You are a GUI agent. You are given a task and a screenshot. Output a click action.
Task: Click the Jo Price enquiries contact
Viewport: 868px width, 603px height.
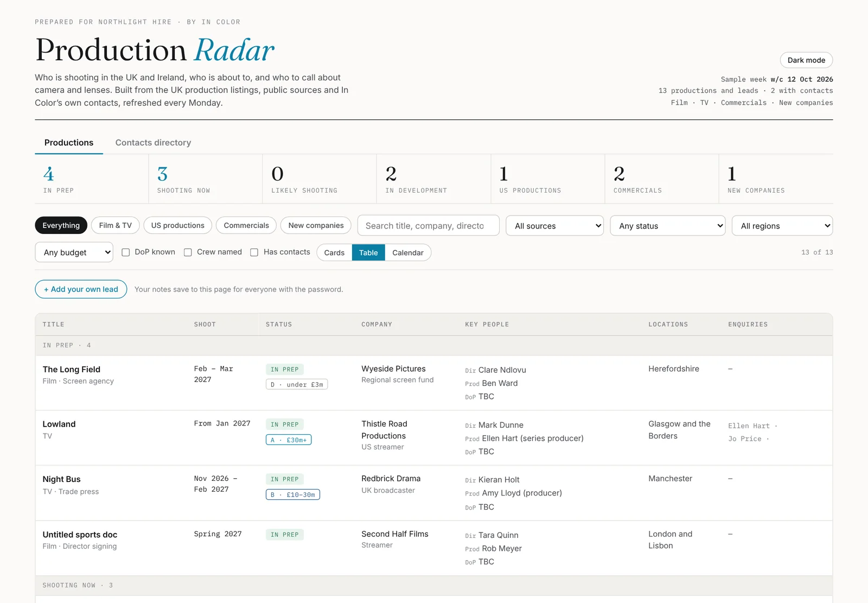coord(745,439)
